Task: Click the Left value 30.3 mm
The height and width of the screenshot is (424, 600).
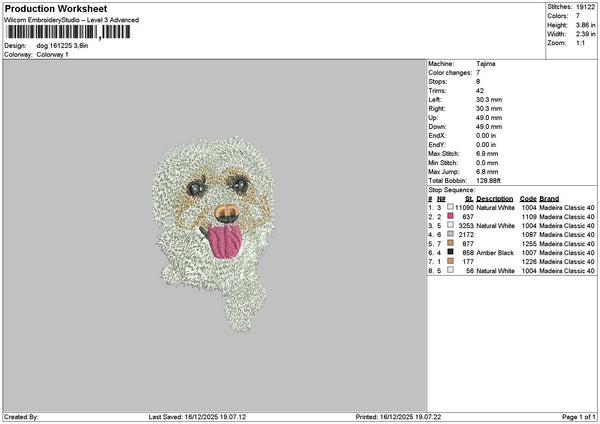Action: click(489, 99)
